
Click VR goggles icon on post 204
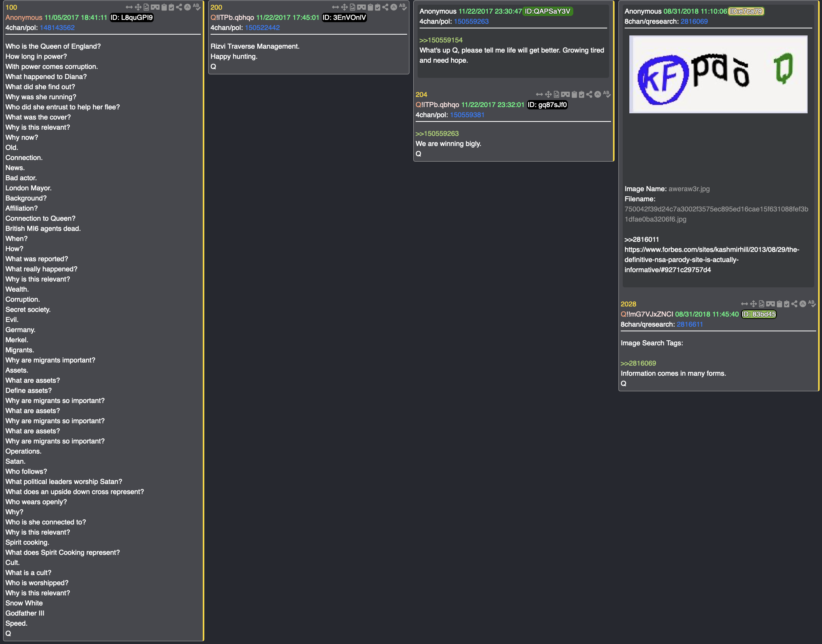point(566,95)
